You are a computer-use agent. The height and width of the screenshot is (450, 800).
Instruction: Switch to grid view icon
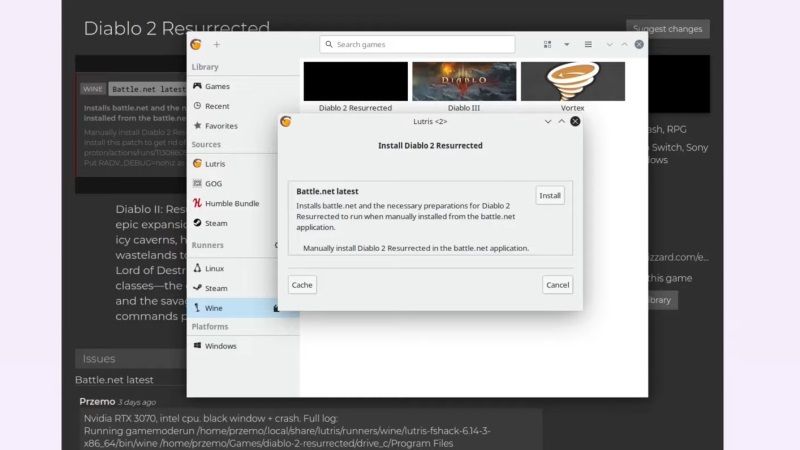(x=547, y=44)
